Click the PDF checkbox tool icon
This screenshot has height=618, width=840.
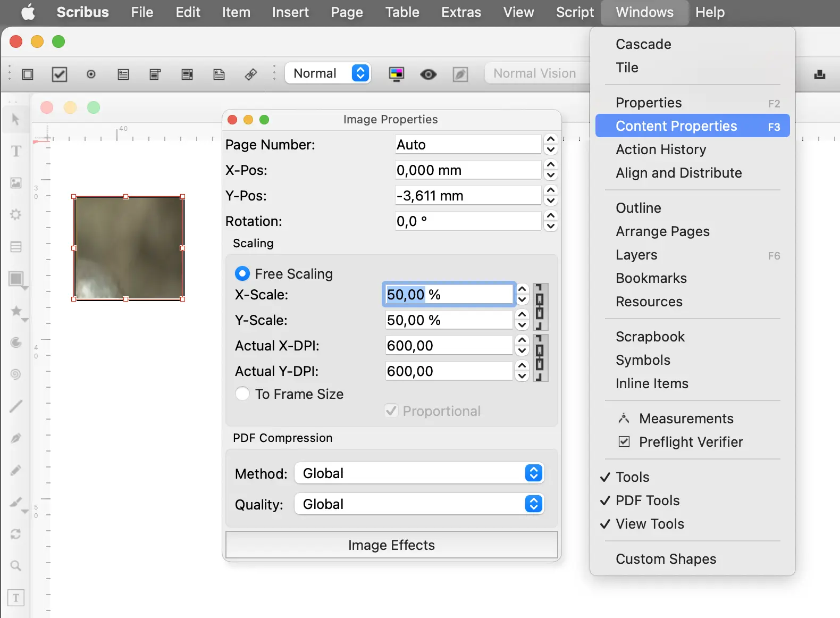[x=60, y=74]
